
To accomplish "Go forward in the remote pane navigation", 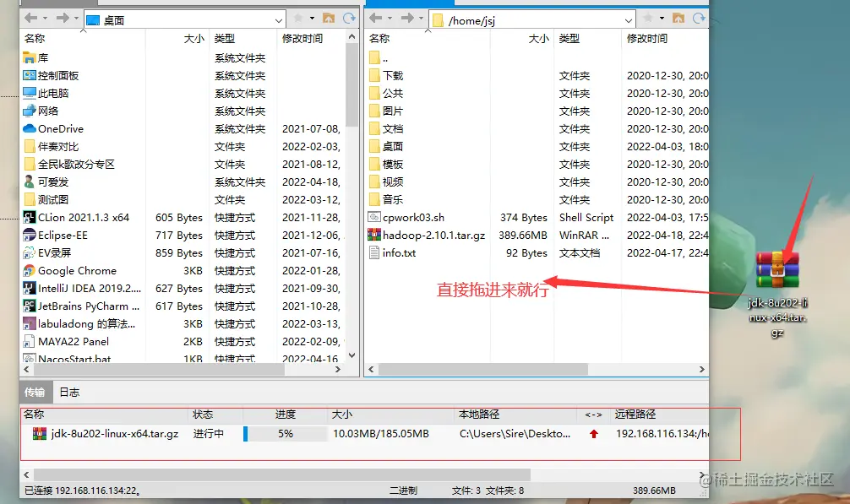I will click(x=407, y=18).
